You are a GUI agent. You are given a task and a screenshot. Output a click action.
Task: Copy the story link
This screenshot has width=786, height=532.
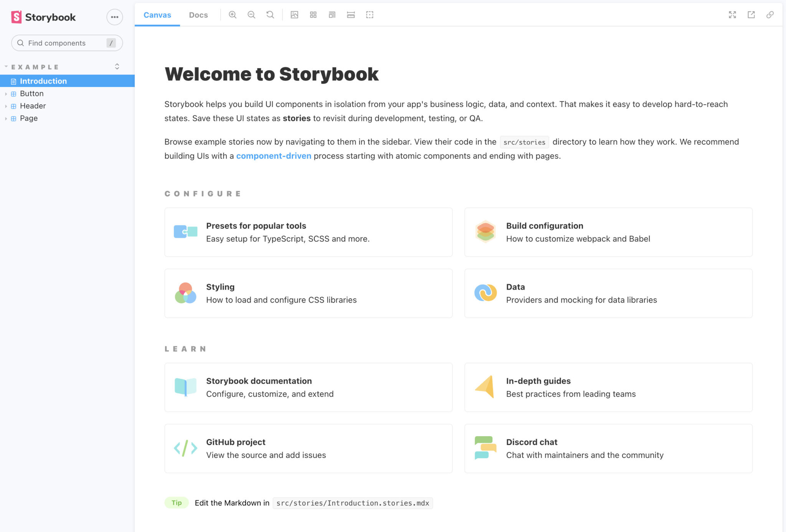pyautogui.click(x=770, y=15)
